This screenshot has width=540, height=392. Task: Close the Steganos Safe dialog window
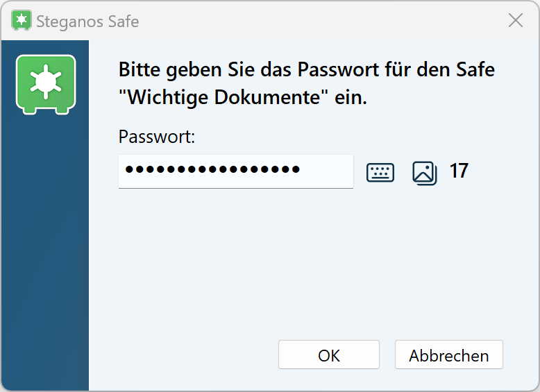(516, 21)
